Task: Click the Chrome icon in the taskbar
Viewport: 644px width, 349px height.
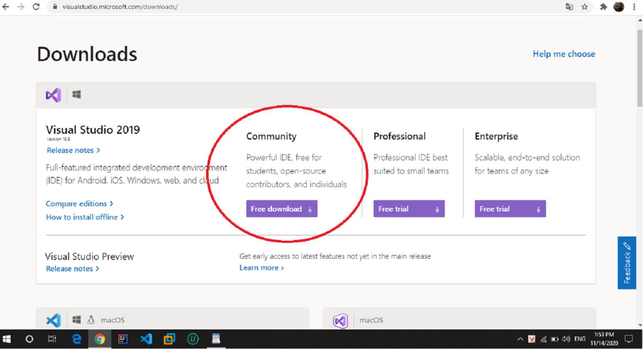Action: point(100,339)
